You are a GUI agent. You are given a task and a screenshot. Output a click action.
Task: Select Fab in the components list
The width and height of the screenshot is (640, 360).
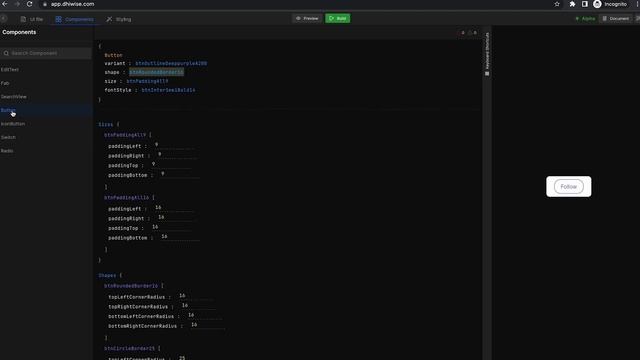(x=5, y=83)
